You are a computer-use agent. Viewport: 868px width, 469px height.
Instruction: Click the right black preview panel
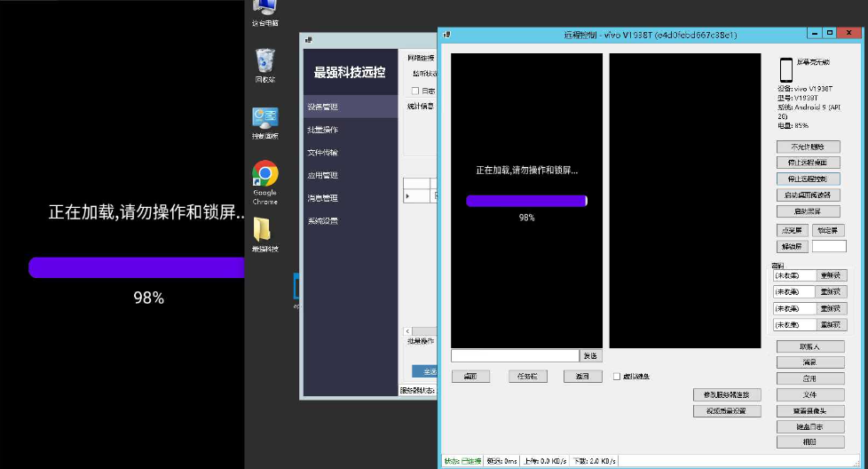(x=685, y=201)
